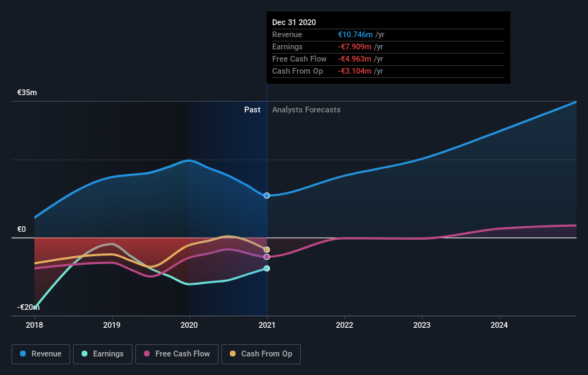Select the 2021 x-axis label
This screenshot has height=375, width=588.
pyautogui.click(x=266, y=325)
